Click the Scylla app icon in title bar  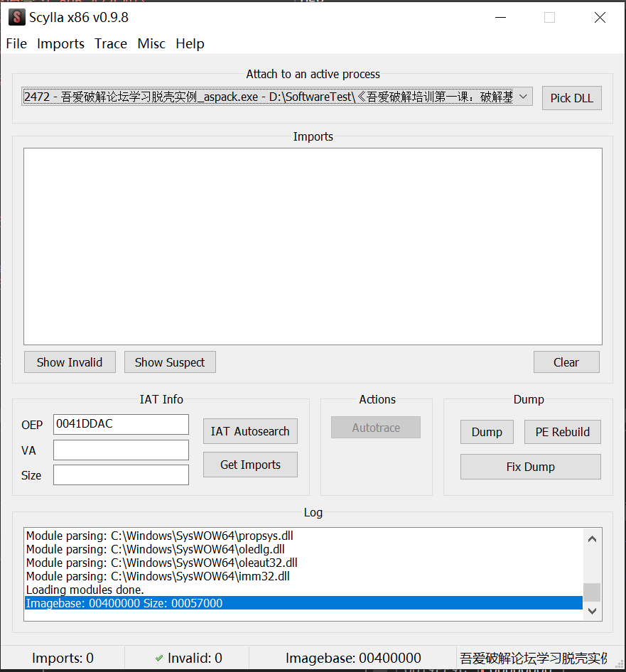(x=16, y=17)
